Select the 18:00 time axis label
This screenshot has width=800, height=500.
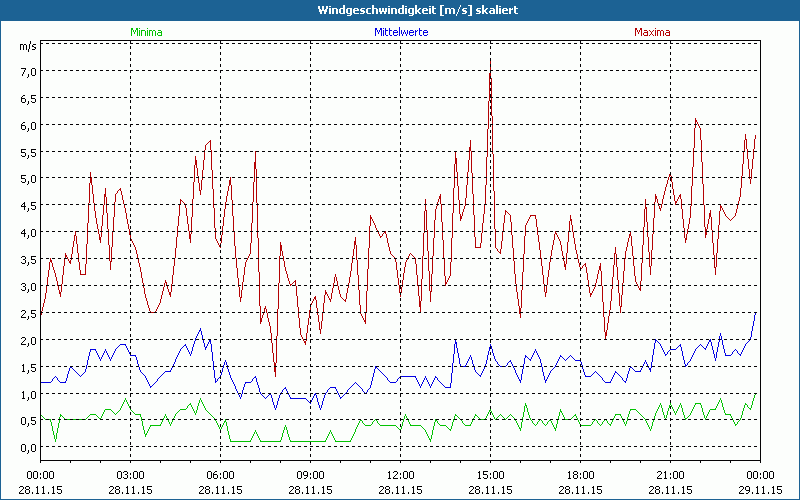(x=580, y=475)
